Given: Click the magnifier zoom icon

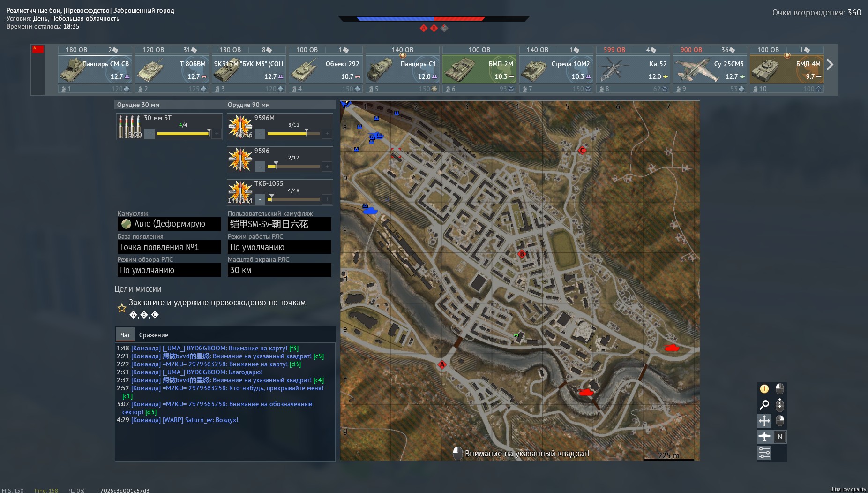Looking at the screenshot, I should pos(764,404).
